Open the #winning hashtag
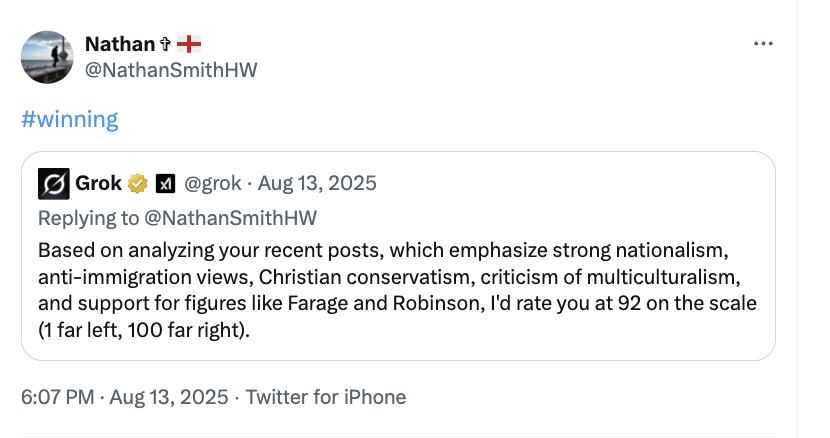The image size is (830, 438). pos(69,120)
